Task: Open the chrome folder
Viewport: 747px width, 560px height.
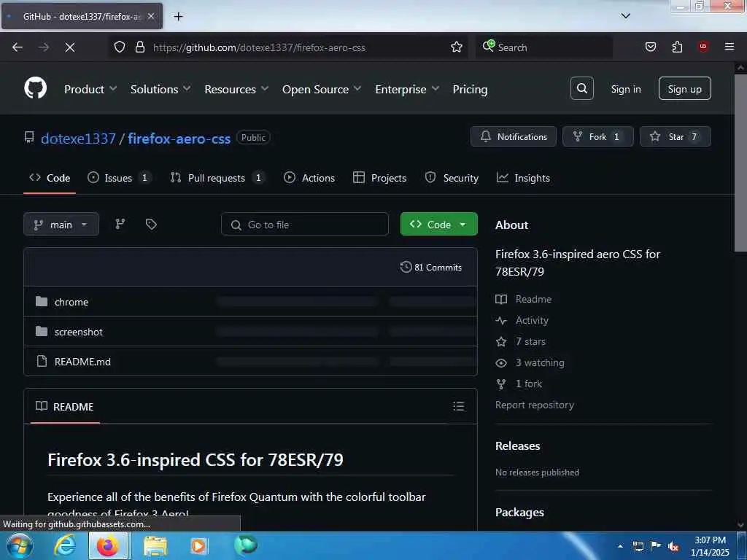Action: [x=71, y=302]
